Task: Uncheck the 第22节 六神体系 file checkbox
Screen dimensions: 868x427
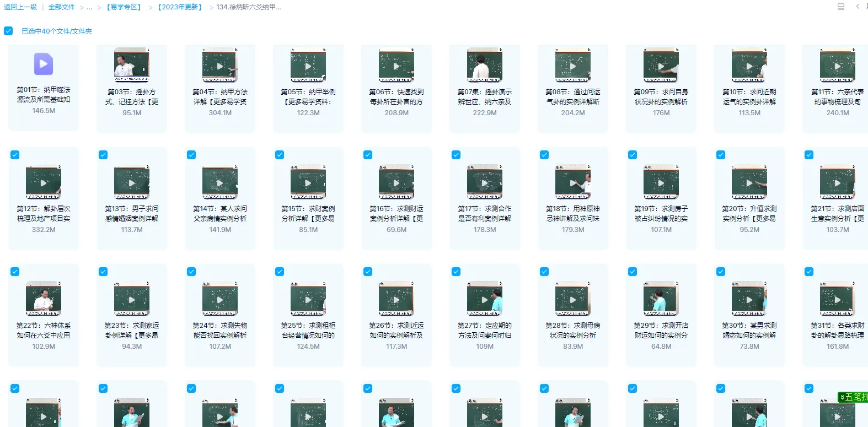Action: pos(15,272)
